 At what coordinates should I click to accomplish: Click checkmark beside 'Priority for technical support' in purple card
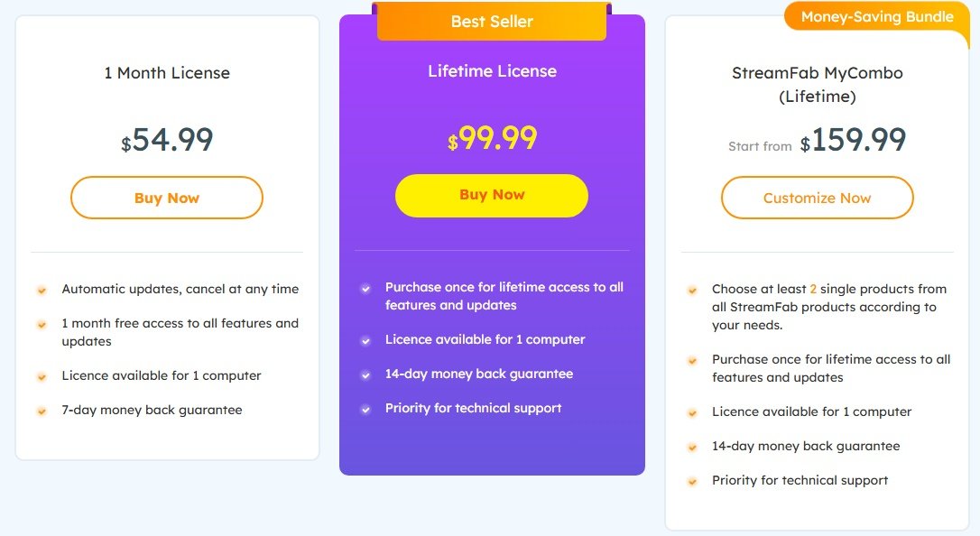365,409
